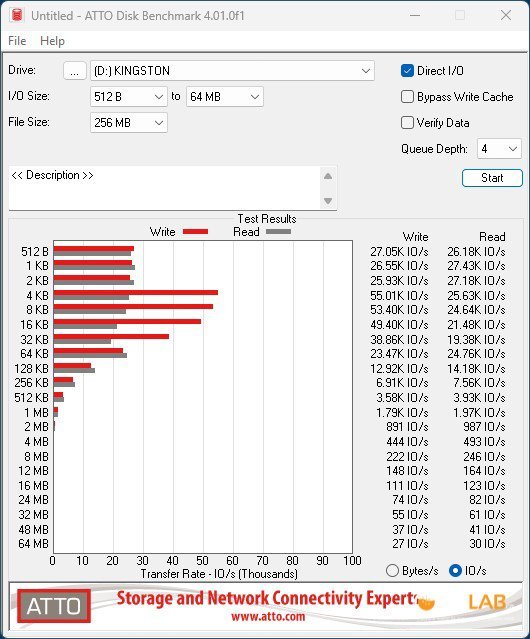Enable Bypass Write Cache checkbox
The height and width of the screenshot is (639, 530).
(x=407, y=97)
